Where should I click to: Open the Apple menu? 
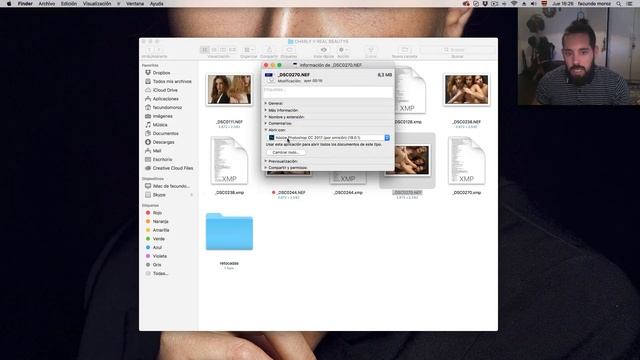tap(9, 4)
